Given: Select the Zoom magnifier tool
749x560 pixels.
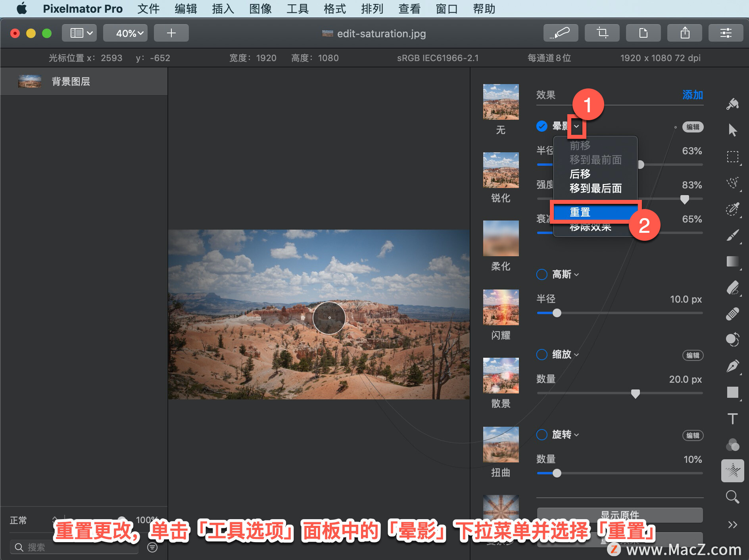Looking at the screenshot, I should click(x=732, y=497).
